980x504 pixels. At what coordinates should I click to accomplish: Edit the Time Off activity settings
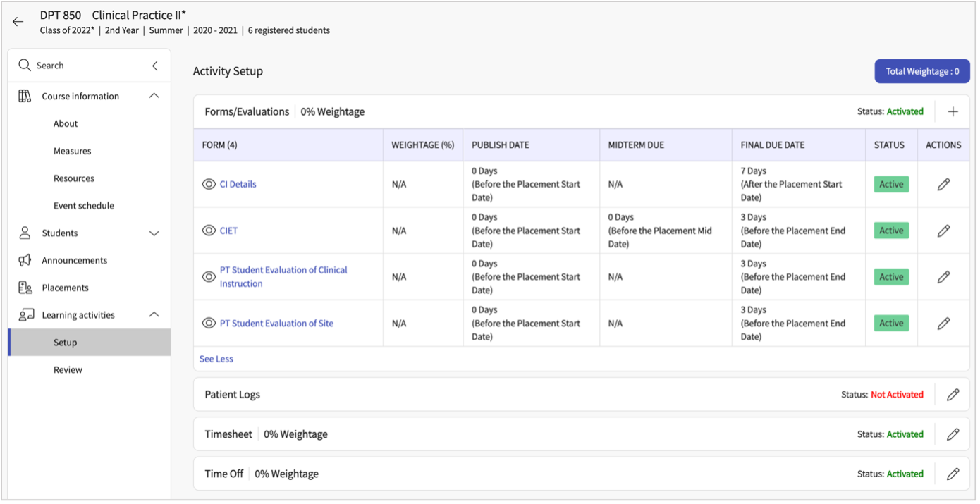click(953, 474)
